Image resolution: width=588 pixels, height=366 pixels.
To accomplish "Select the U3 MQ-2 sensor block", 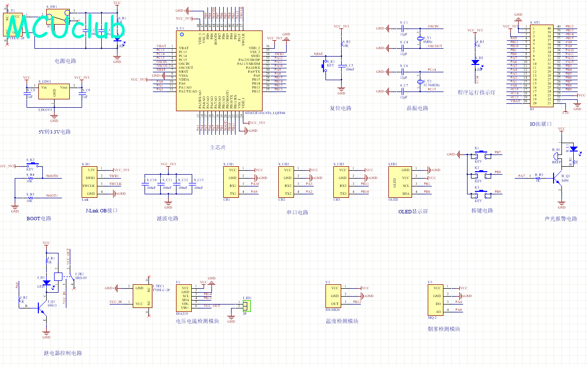I will 436,300.
